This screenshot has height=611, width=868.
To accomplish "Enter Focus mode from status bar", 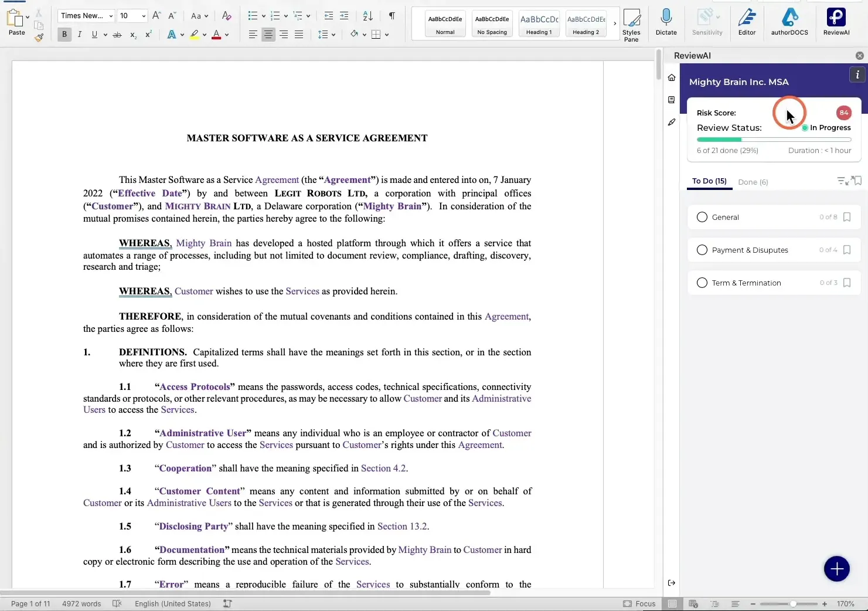I will [639, 603].
